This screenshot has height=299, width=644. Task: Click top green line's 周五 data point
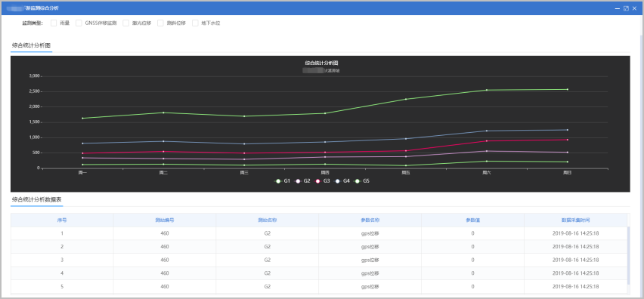click(x=406, y=99)
